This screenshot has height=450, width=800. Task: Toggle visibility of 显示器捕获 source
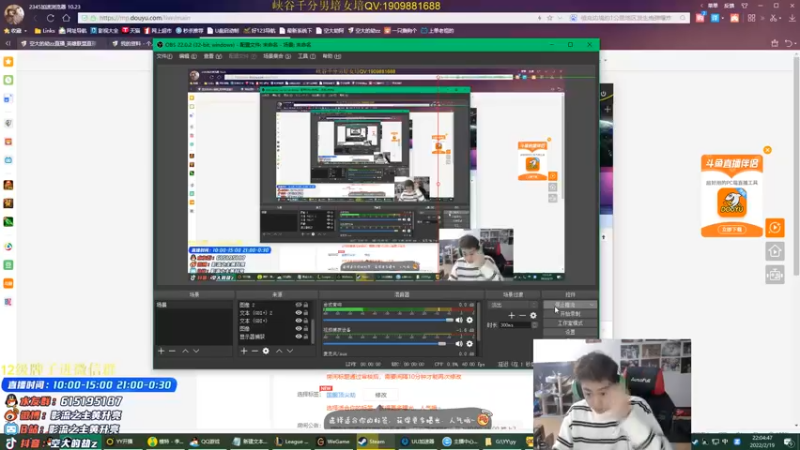[x=298, y=337]
